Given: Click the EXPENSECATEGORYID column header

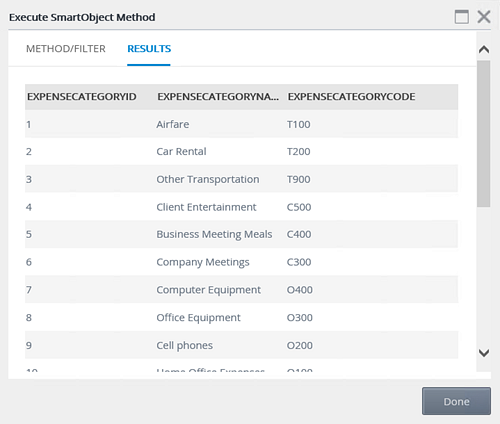Looking at the screenshot, I should [82, 97].
